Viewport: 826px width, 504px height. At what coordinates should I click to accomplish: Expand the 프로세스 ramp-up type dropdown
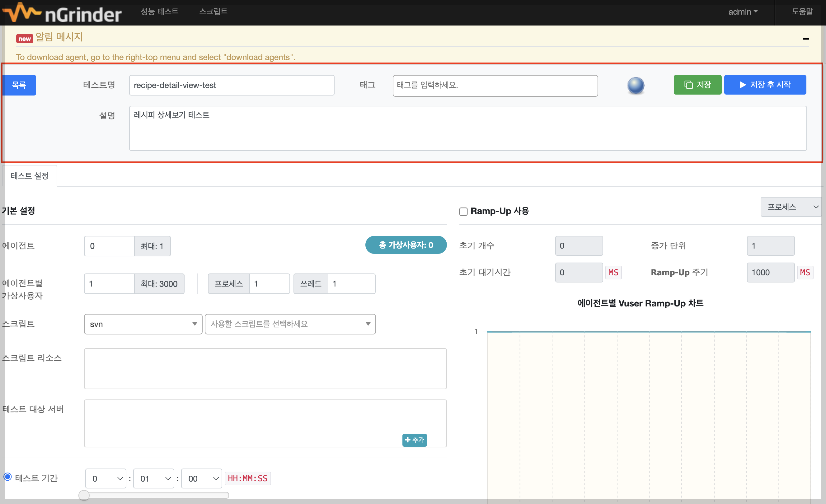tap(791, 207)
